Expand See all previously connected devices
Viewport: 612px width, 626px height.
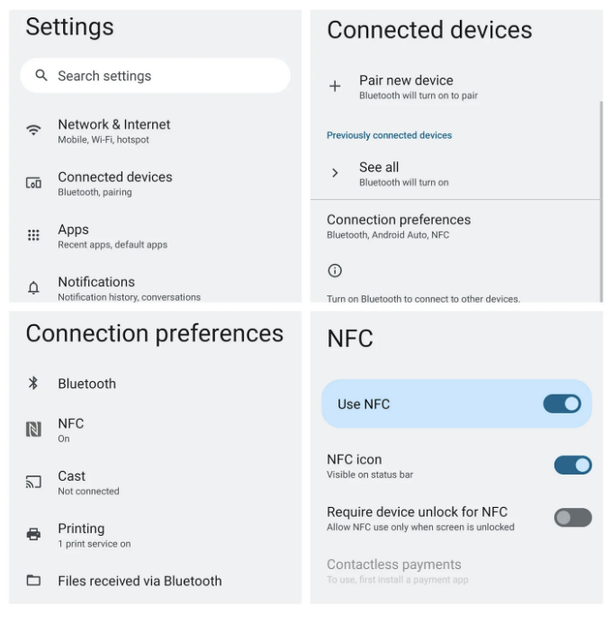455,173
